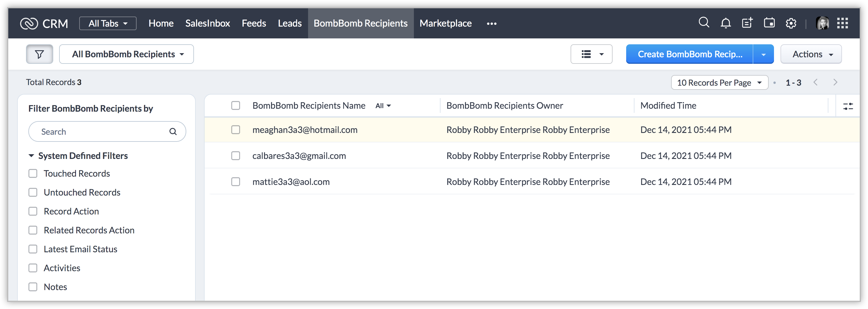The width and height of the screenshot is (868, 309).
Task: Enable the Activities filter checkbox
Action: [x=33, y=268]
